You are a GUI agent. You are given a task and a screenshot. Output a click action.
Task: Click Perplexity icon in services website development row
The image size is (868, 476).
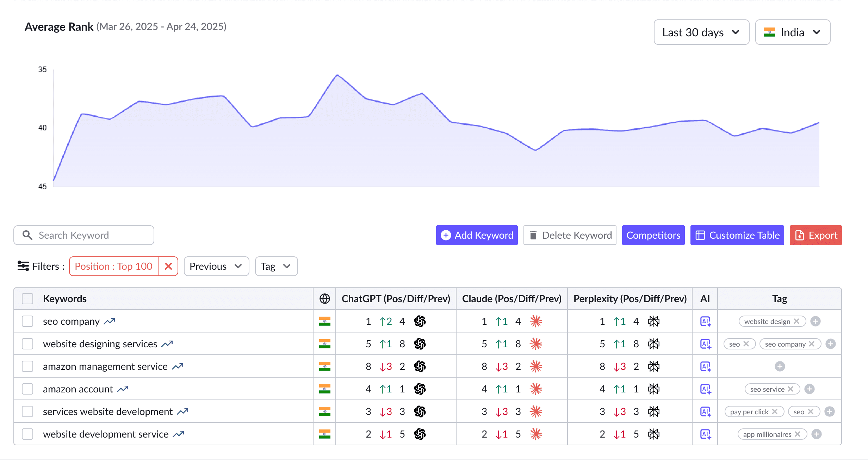[x=654, y=411]
